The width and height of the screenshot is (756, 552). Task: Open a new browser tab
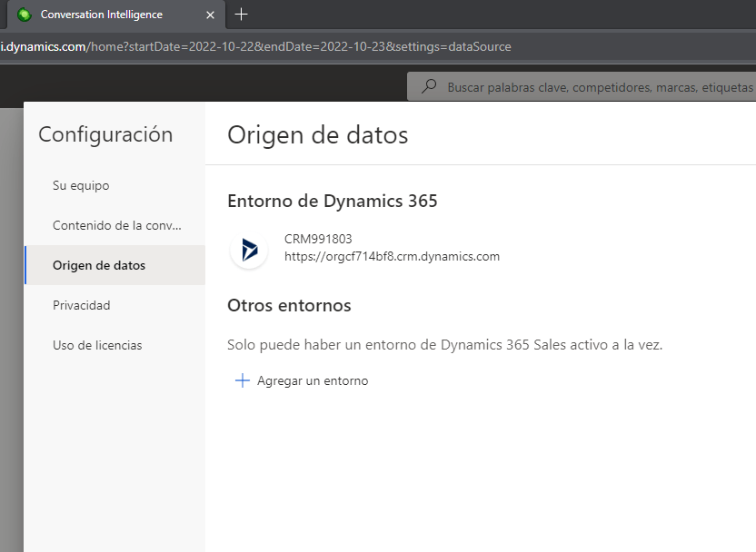coord(241,15)
